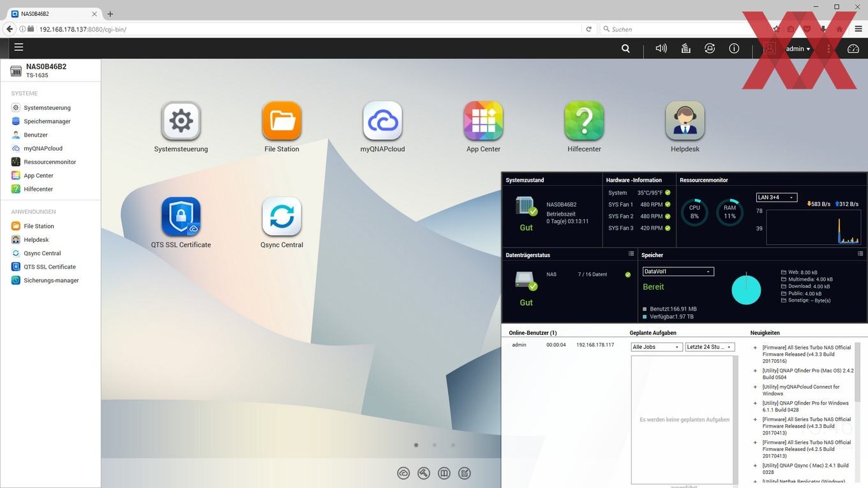Image resolution: width=868 pixels, height=488 pixels.
Task: Select QTS SSL Certificate in the sidebar
Action: [50, 267]
